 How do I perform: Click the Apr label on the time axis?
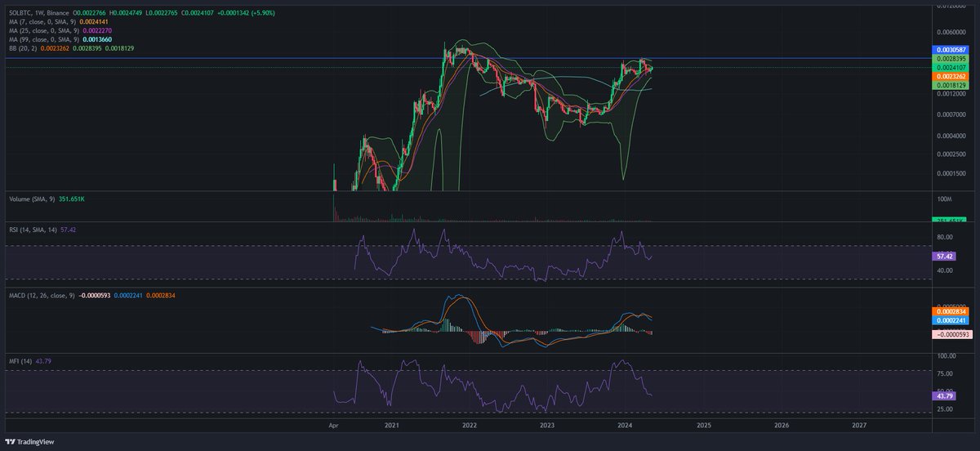tap(332, 426)
